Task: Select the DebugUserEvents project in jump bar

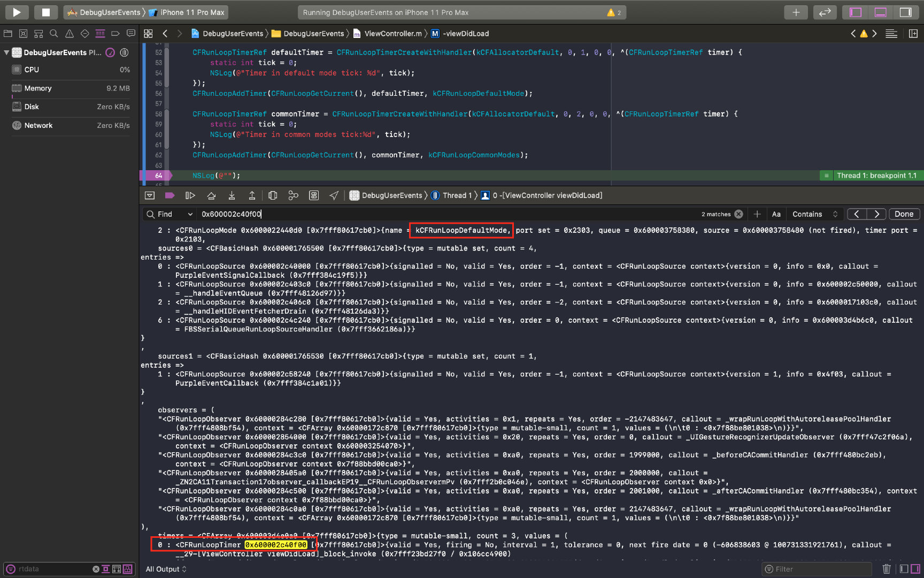Action: click(x=227, y=34)
